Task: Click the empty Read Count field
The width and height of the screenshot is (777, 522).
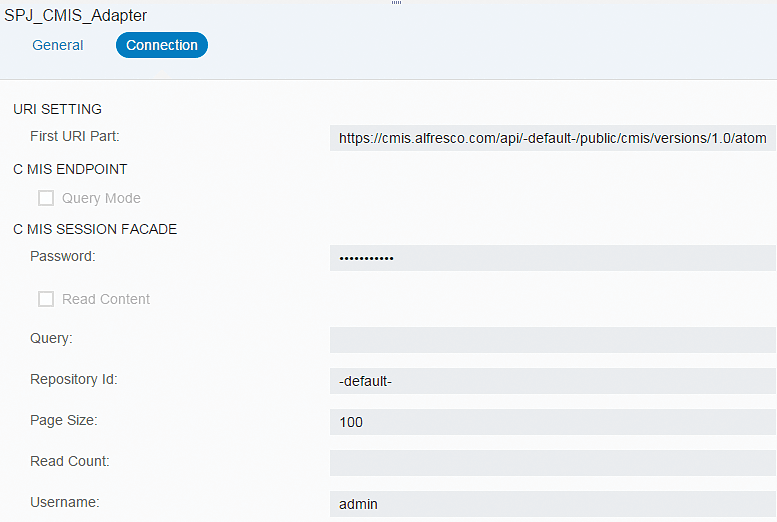Action: point(553,463)
